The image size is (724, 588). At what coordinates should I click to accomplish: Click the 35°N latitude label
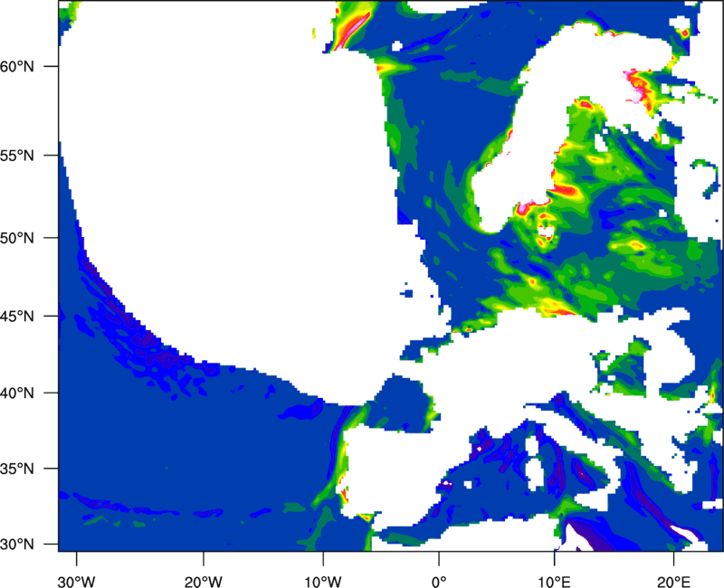coord(17,469)
